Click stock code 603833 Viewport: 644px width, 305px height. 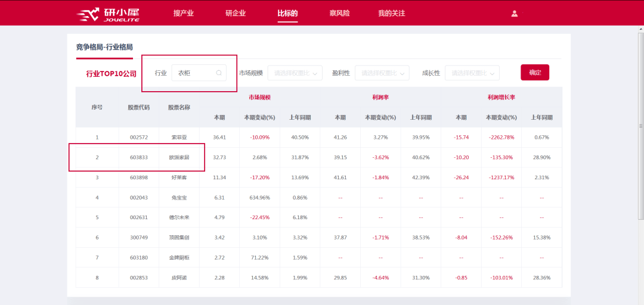[139, 158]
